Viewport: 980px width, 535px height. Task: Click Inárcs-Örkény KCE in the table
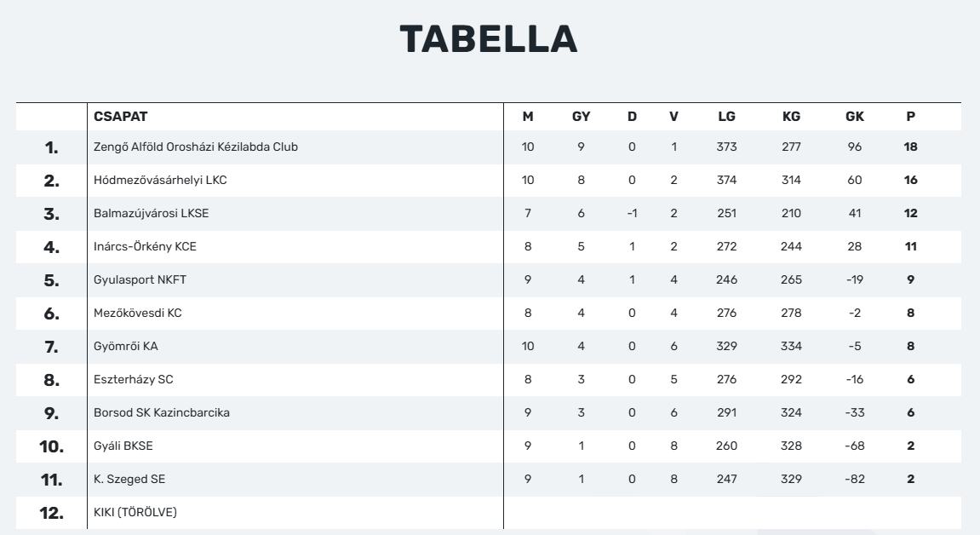coord(145,246)
